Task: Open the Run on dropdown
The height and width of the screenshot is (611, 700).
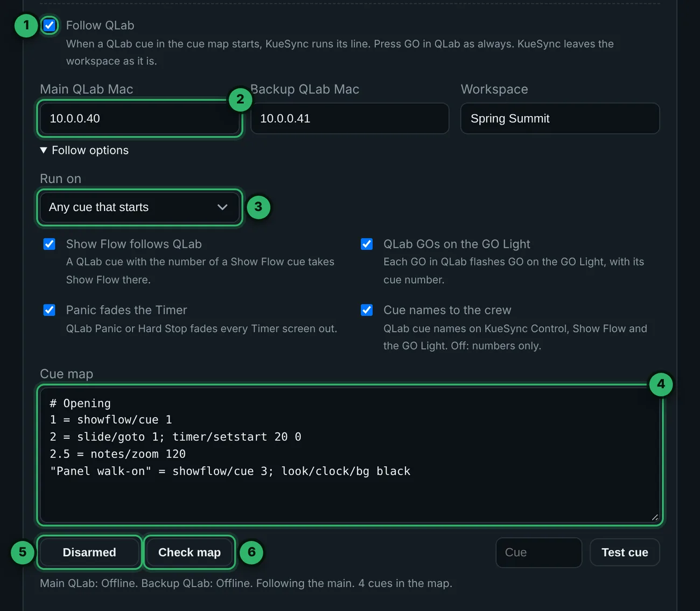Action: 139,207
